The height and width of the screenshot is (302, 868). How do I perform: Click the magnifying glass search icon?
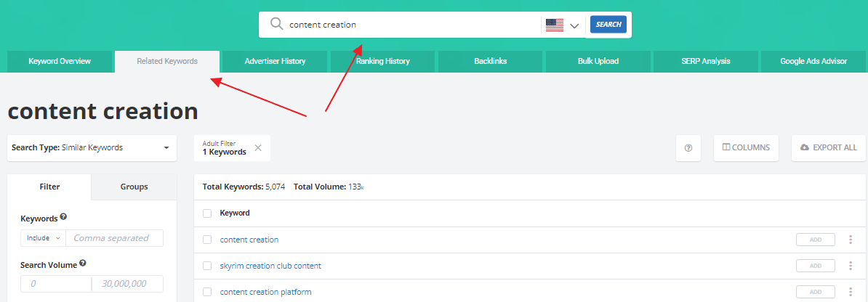pyautogui.click(x=276, y=25)
